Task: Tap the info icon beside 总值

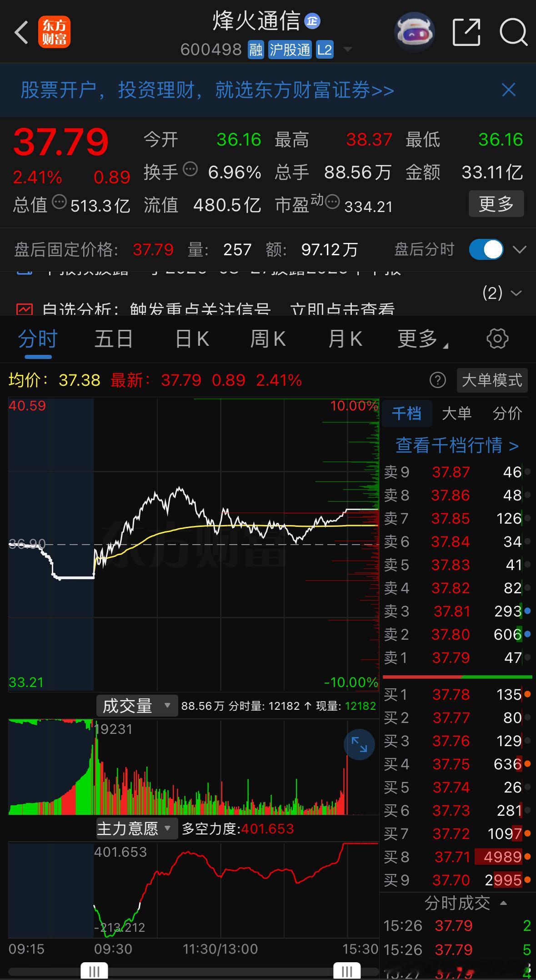Action: [59, 202]
